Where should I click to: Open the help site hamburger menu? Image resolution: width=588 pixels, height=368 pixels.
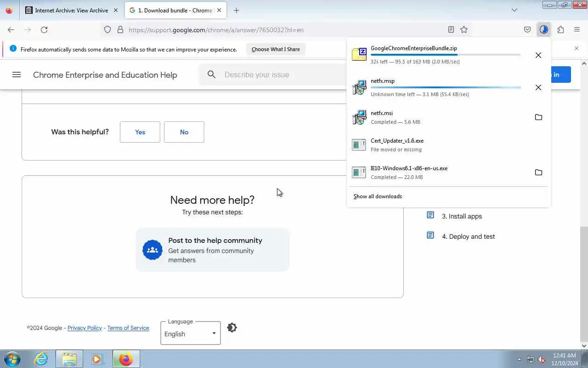click(x=17, y=75)
